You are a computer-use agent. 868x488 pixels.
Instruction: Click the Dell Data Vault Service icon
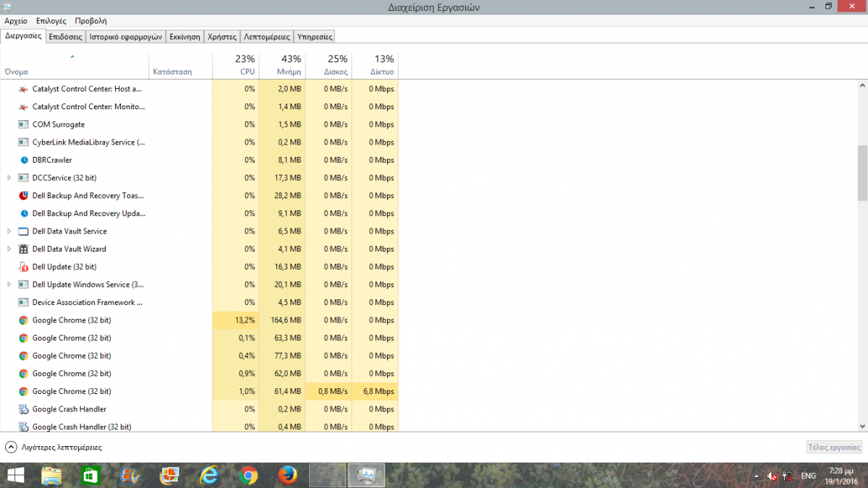pos(23,231)
